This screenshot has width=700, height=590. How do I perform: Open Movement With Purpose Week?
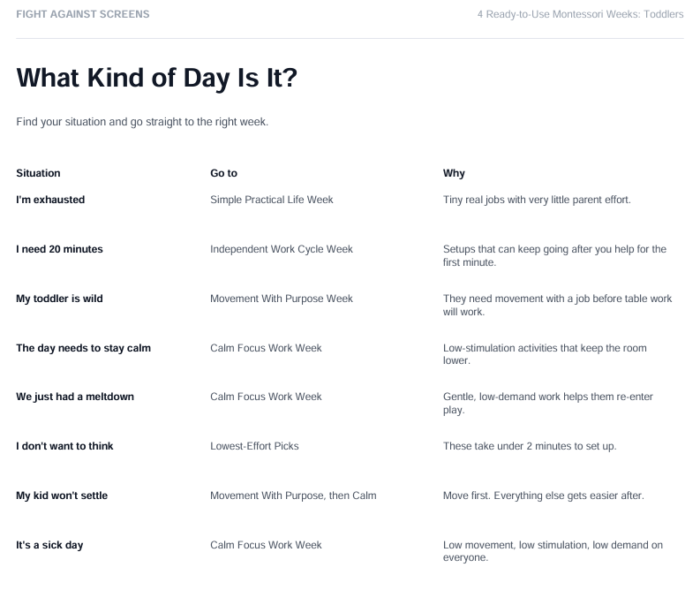click(282, 299)
